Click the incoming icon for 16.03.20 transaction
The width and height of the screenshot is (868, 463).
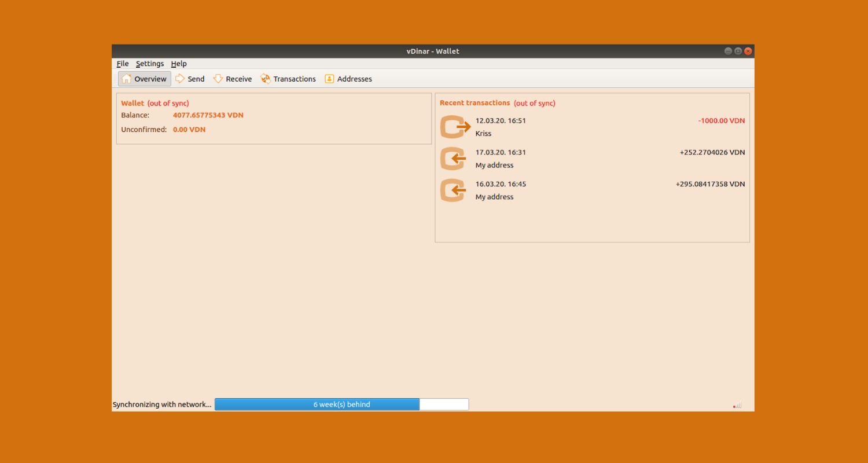(x=453, y=190)
